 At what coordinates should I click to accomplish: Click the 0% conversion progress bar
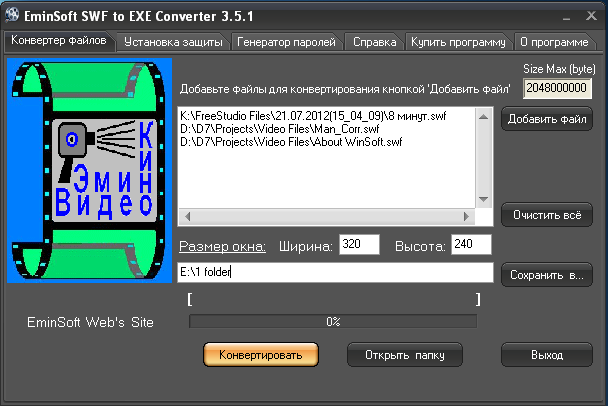click(x=333, y=321)
